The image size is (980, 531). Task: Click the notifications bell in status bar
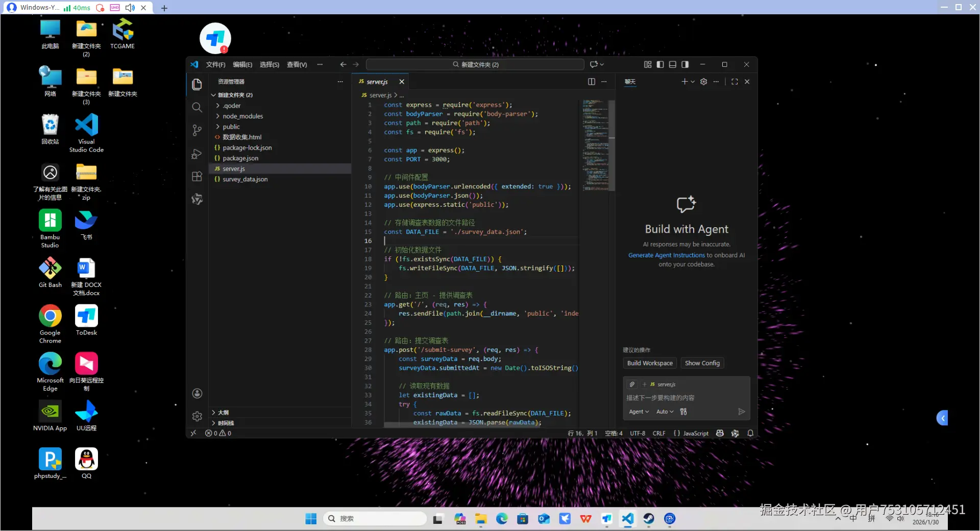(750, 433)
